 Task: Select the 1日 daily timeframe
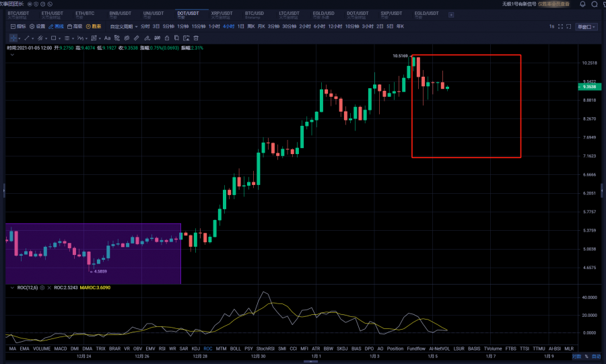pyautogui.click(x=240, y=26)
